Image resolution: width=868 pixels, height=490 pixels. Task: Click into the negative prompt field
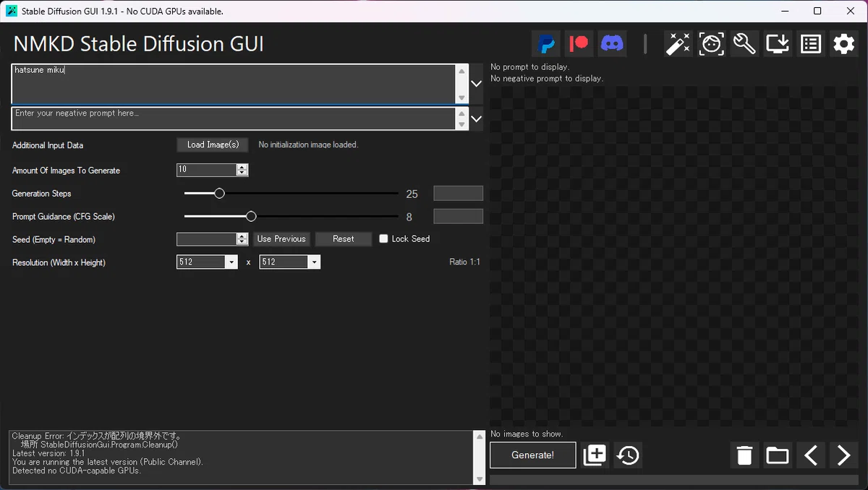click(234, 119)
